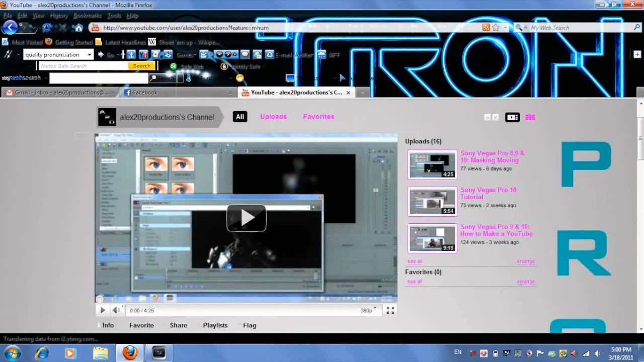Click arrange under Favorites
Viewport: 644px width, 362px height.
pyautogui.click(x=526, y=282)
